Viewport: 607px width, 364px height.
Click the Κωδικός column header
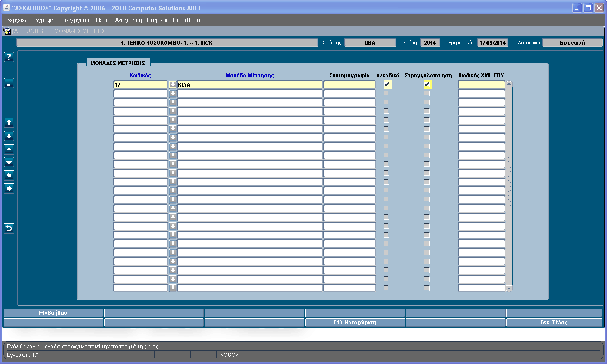(x=140, y=75)
